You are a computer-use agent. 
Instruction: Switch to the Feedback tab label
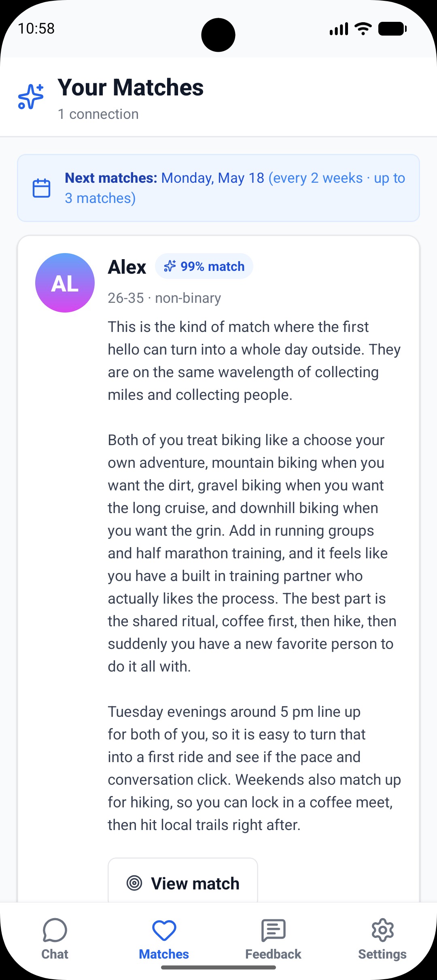pos(273,954)
